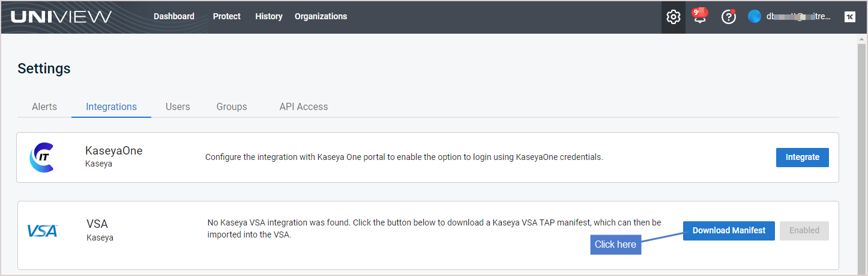Click the Uniview logo

61,17
